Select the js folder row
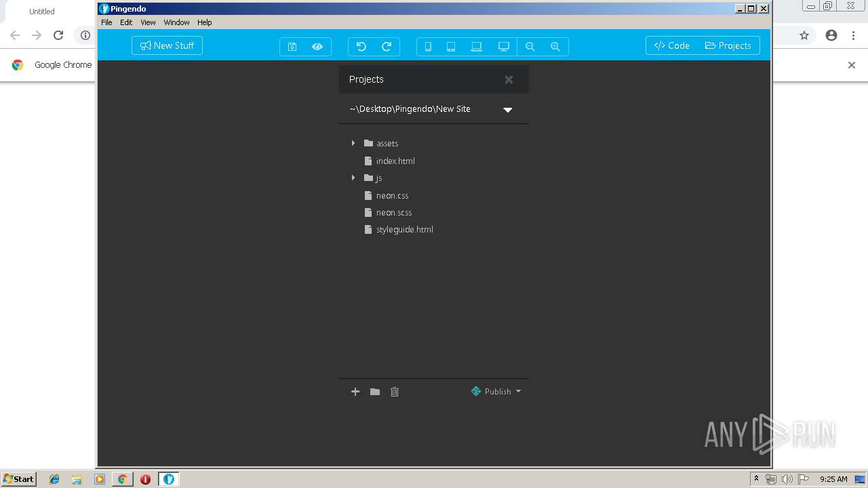 pyautogui.click(x=373, y=178)
